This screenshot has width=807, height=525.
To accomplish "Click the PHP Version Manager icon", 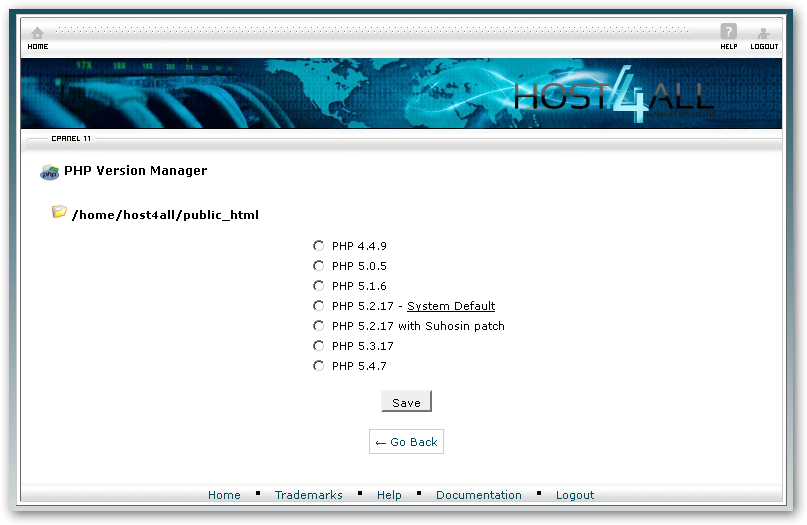I will [x=49, y=172].
